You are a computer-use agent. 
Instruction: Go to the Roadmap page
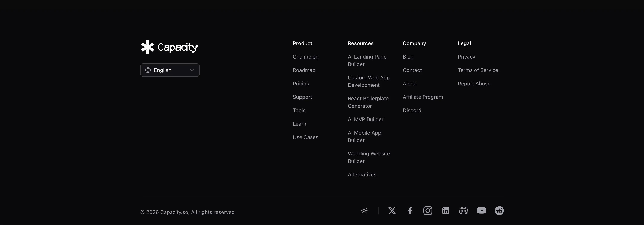(304, 70)
